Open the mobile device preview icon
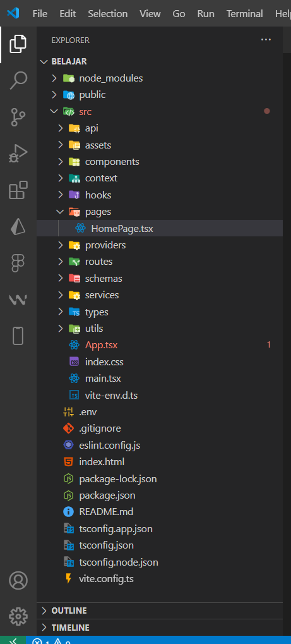The width and height of the screenshot is (291, 644). point(18,336)
